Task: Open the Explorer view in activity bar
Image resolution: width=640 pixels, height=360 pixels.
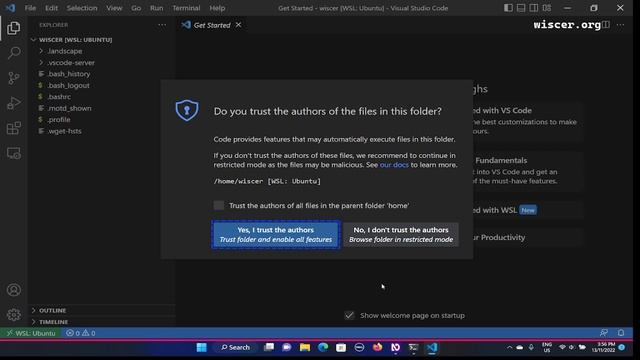Action: point(13,28)
